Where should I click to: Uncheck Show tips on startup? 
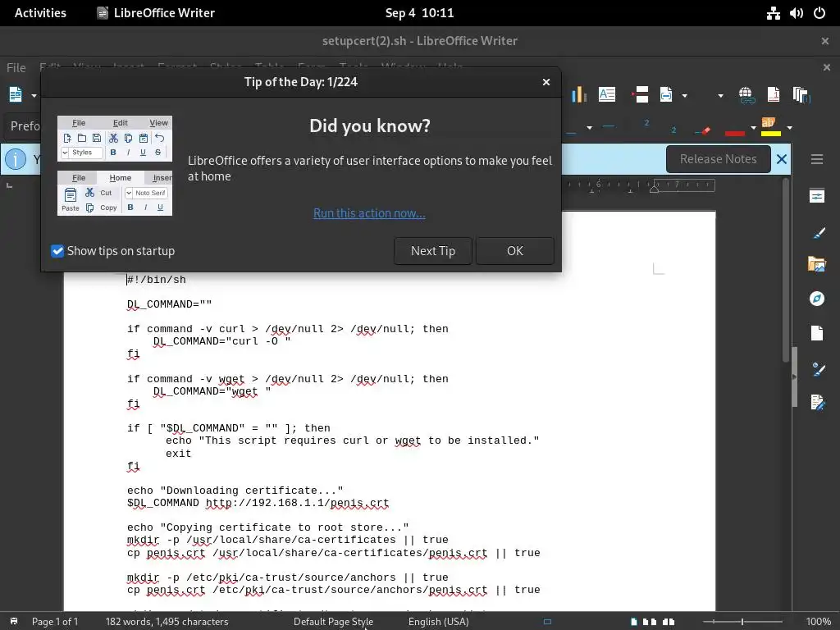tap(57, 251)
